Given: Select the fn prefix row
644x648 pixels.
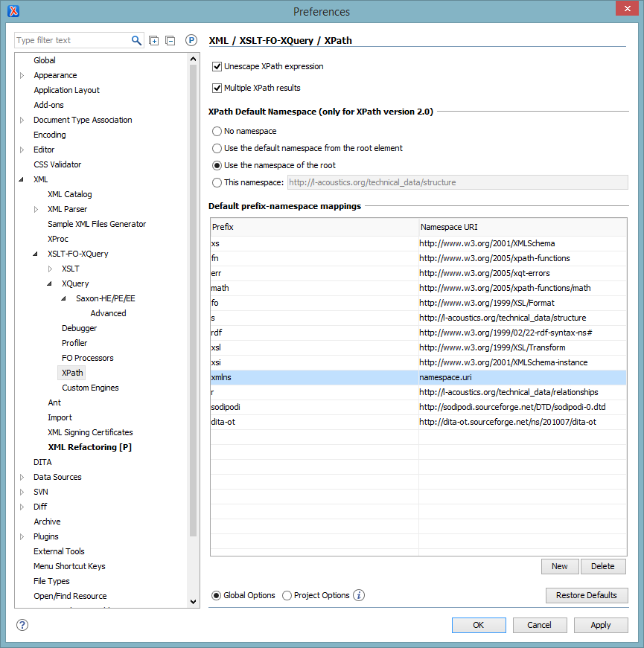Looking at the screenshot, I should [418, 258].
